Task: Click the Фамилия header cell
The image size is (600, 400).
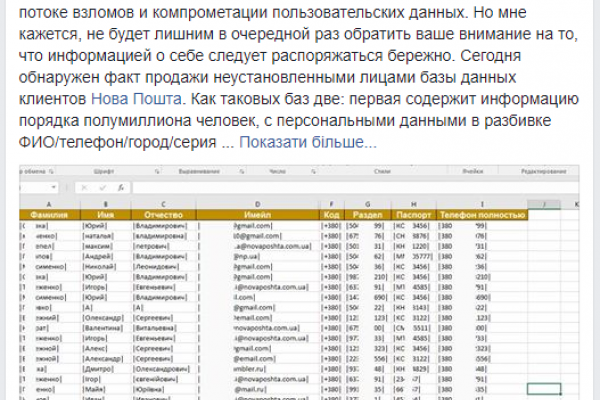Action: coord(50,215)
